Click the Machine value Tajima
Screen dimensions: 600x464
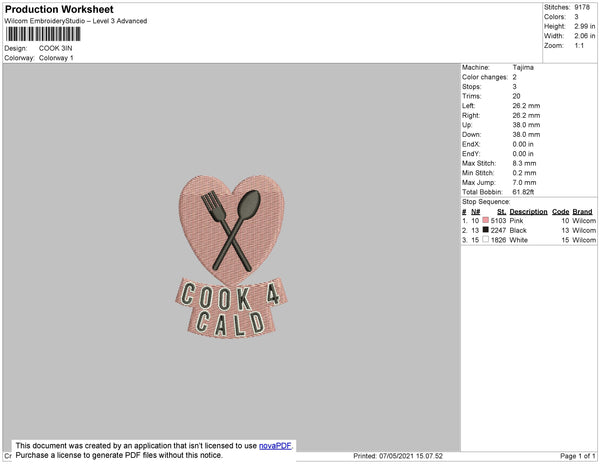(x=523, y=67)
